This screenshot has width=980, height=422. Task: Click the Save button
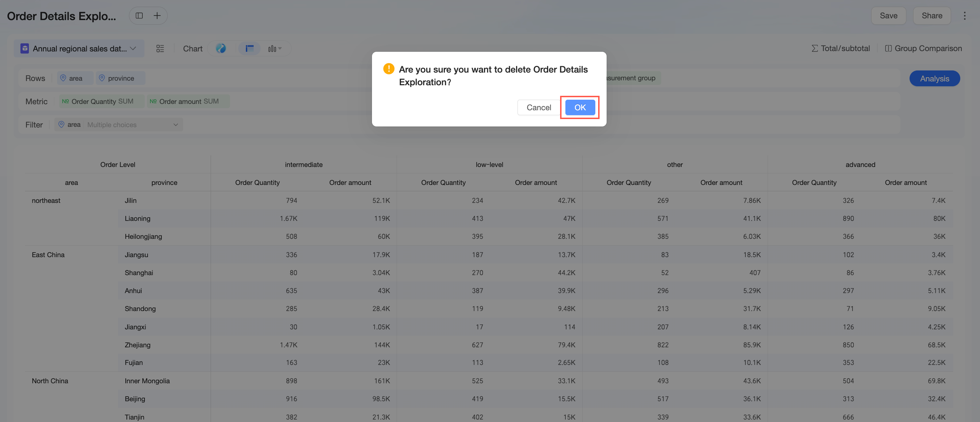[888, 15]
